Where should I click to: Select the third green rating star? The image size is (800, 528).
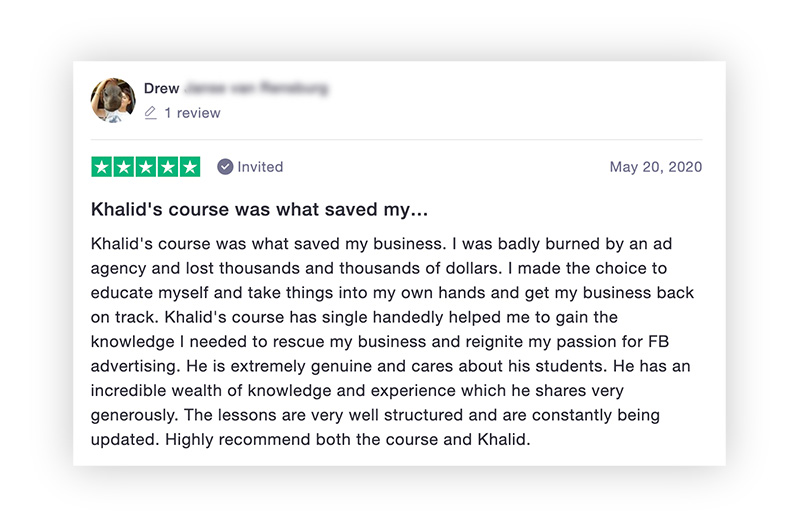tap(146, 167)
